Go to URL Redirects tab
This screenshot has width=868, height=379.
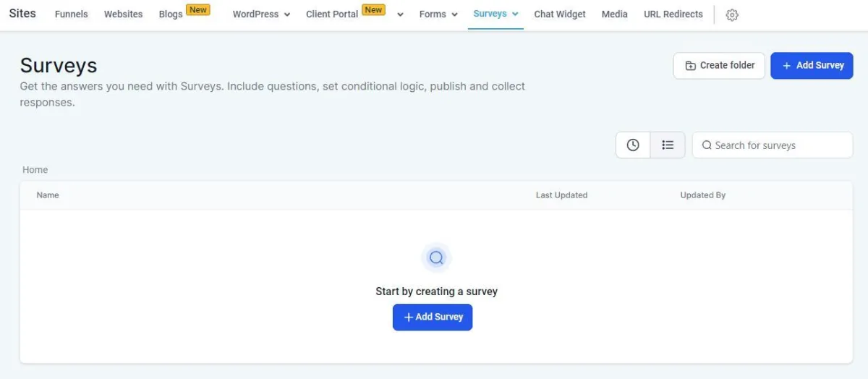673,14
